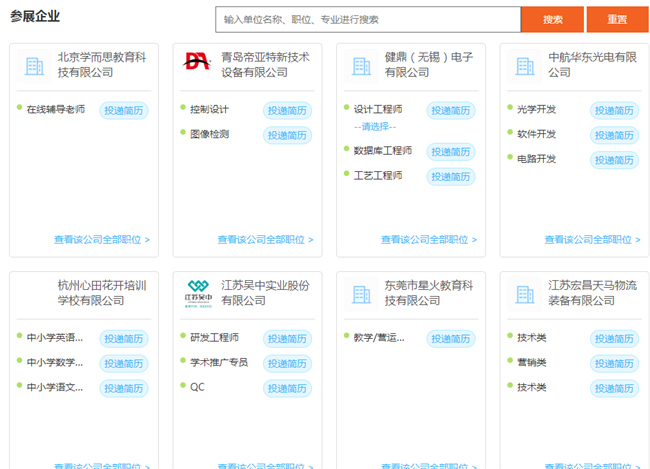The height and width of the screenshot is (469, 650).
Task: Select the 工艺工程师 job title
Action: (x=378, y=175)
